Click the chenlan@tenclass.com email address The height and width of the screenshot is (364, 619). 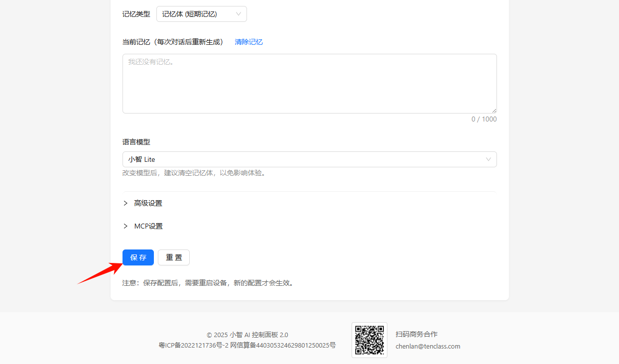(x=428, y=346)
